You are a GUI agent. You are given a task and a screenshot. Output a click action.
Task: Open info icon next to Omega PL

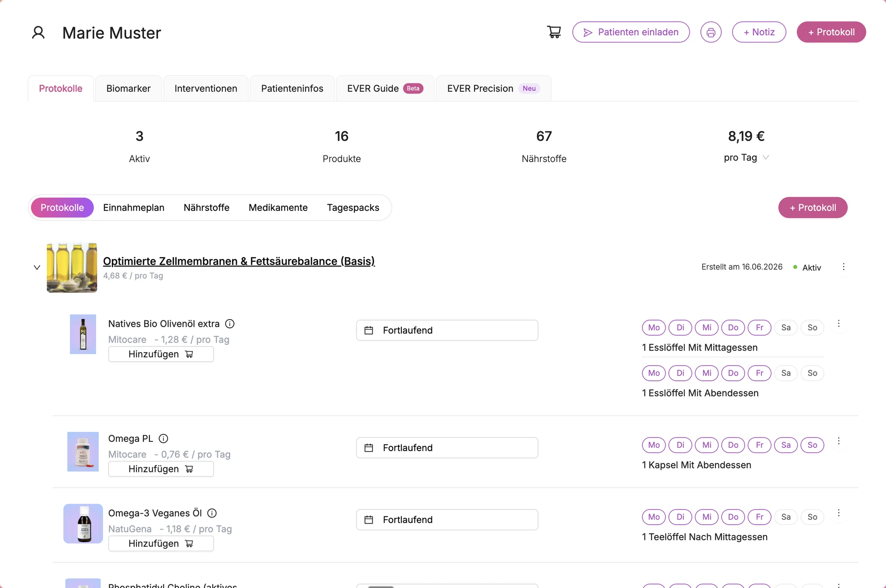coord(163,438)
